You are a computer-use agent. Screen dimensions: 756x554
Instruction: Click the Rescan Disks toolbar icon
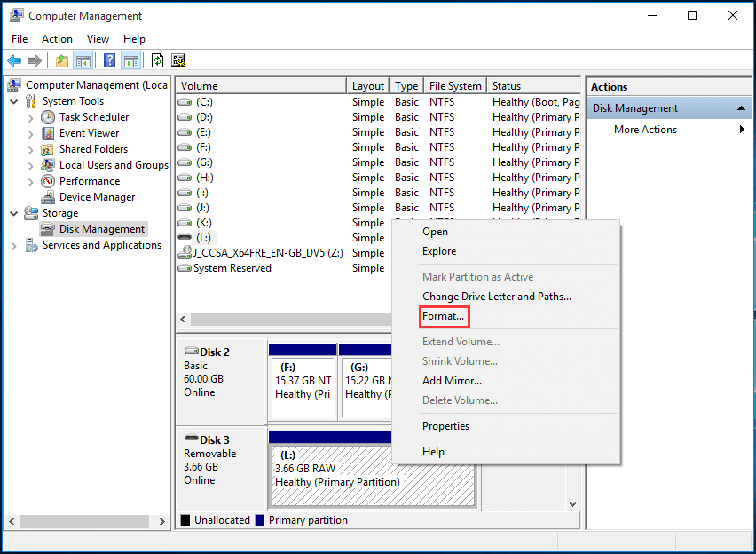click(x=177, y=59)
